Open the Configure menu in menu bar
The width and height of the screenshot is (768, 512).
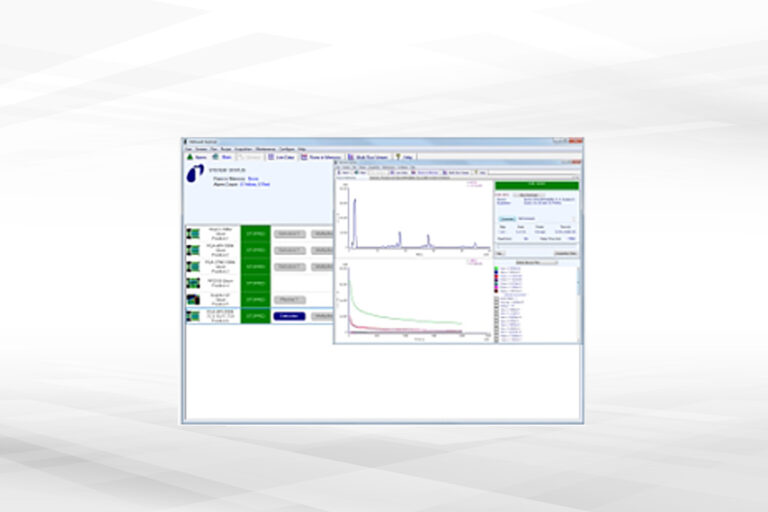click(287, 148)
